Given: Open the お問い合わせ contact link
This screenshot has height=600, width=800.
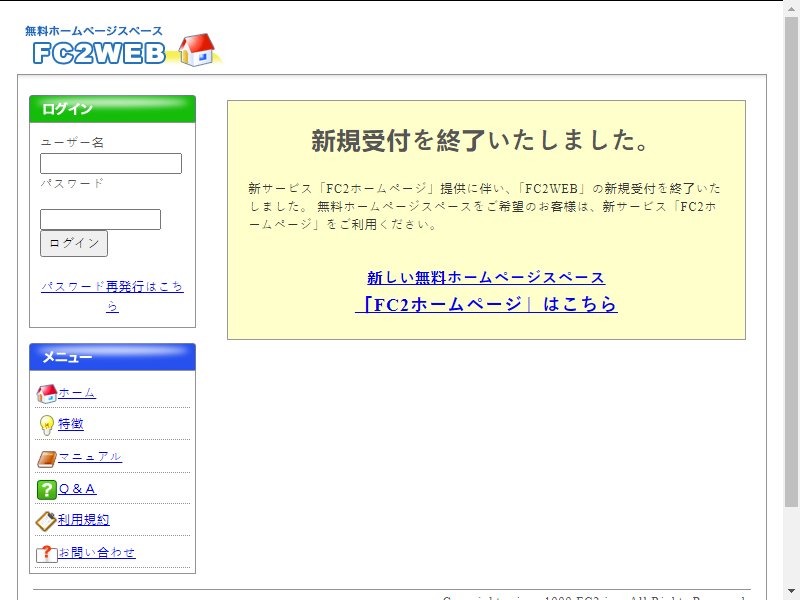Looking at the screenshot, I should [x=97, y=553].
